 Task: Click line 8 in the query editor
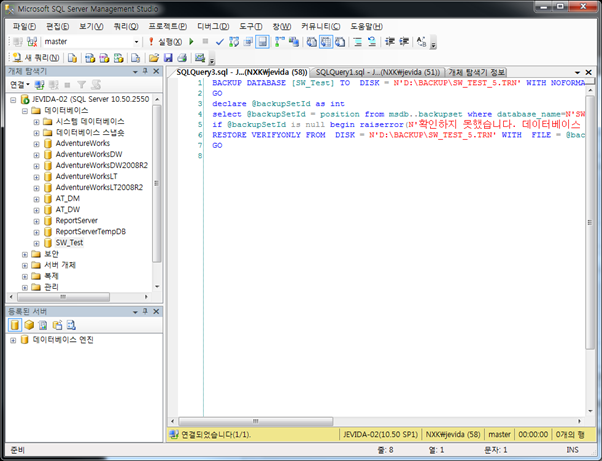(x=395, y=156)
